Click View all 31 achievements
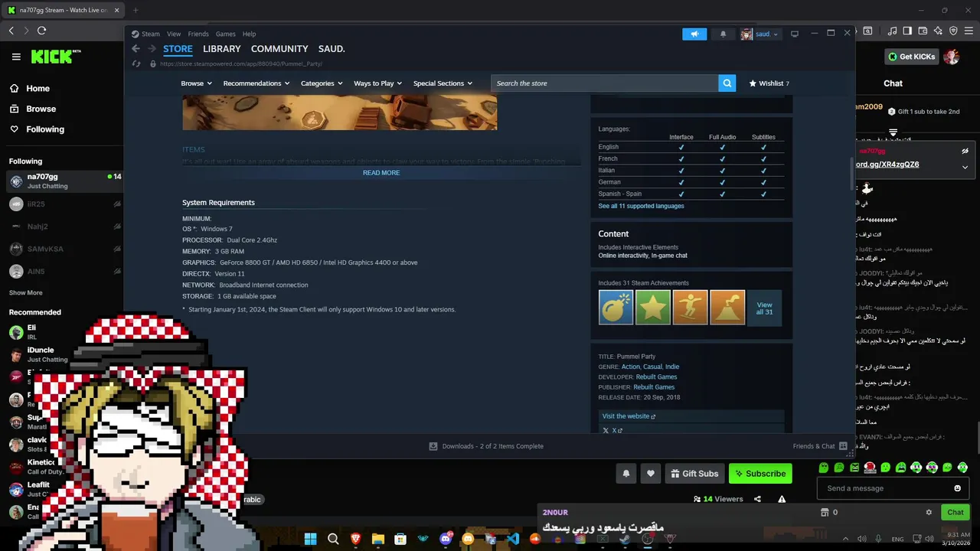980x551 pixels. pos(764,308)
